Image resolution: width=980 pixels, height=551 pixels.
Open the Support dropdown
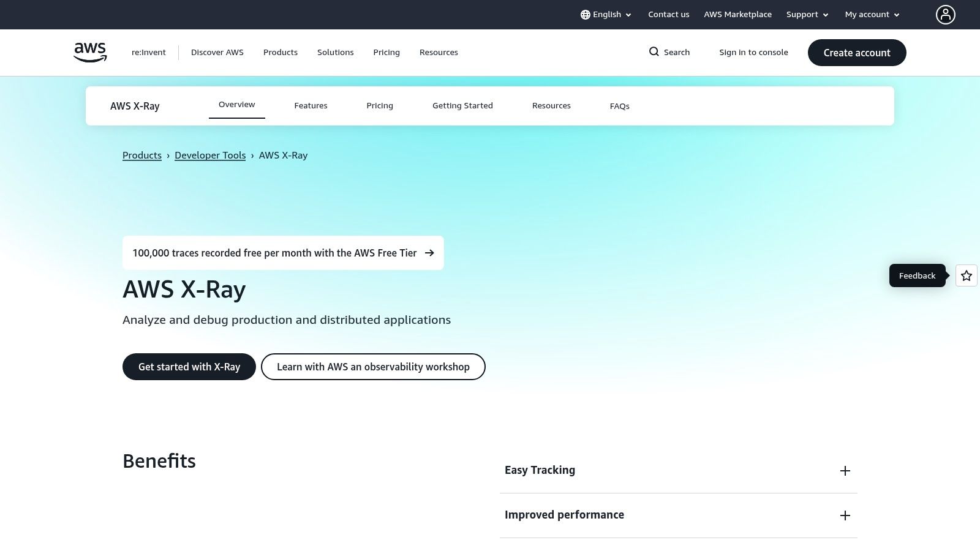pos(807,14)
